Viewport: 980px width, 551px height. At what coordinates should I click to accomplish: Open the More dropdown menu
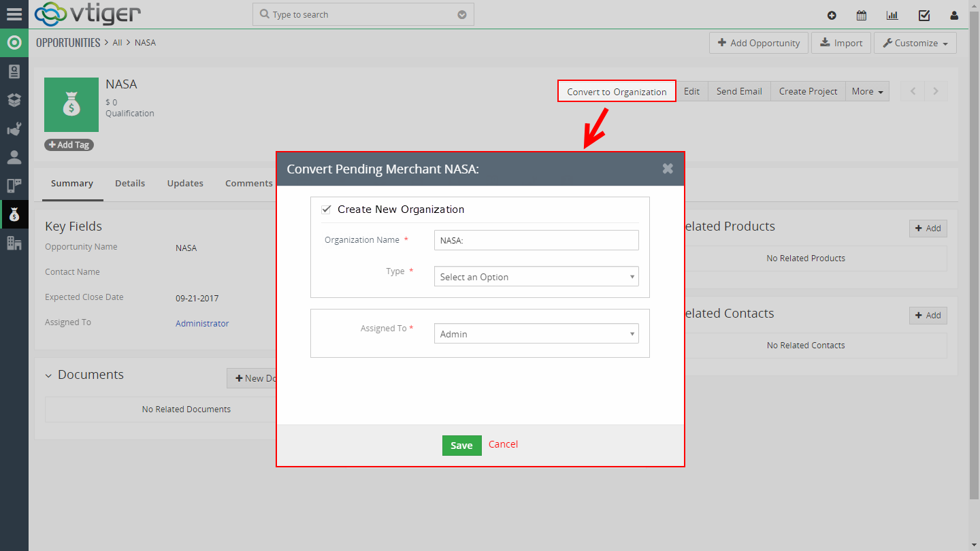coord(867,91)
